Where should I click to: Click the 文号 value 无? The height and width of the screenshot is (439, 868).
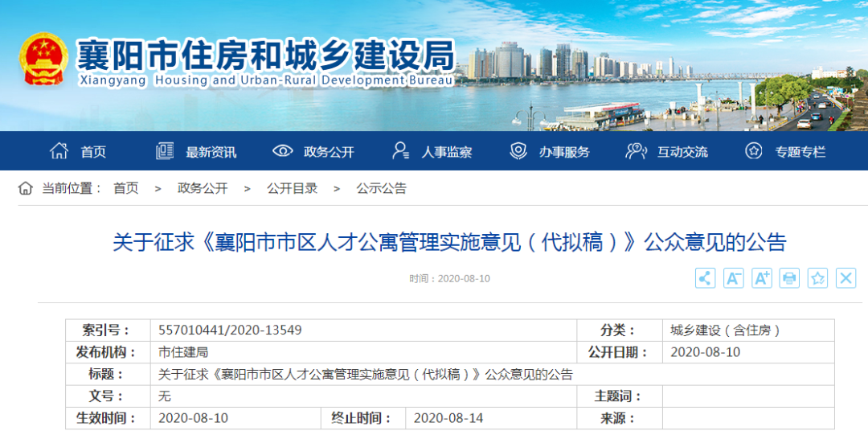click(x=165, y=396)
